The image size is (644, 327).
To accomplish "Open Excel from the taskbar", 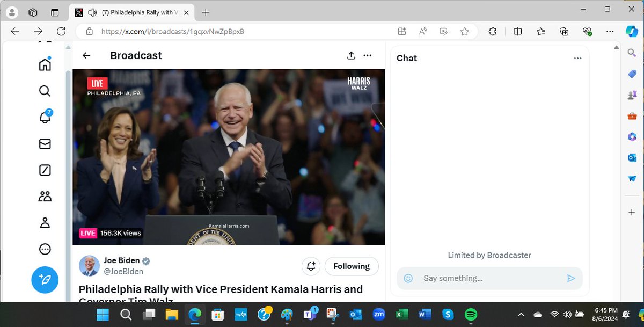I will 402,315.
